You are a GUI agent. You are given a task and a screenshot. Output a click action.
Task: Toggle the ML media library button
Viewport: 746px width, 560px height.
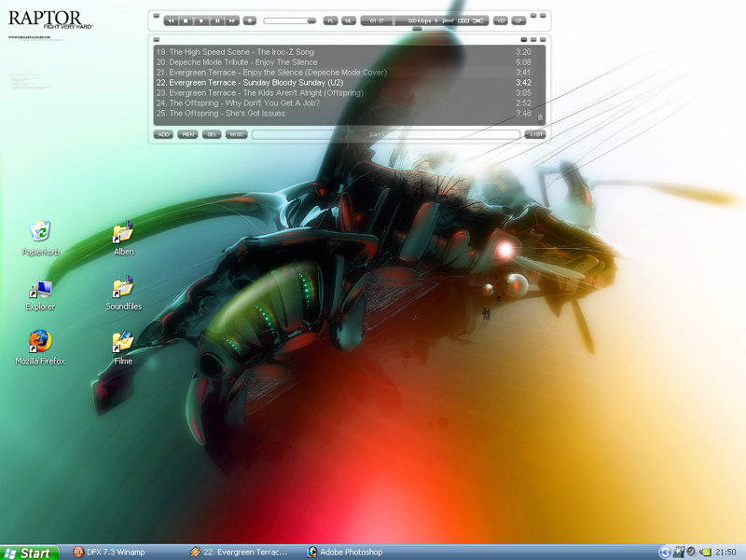coord(349,20)
